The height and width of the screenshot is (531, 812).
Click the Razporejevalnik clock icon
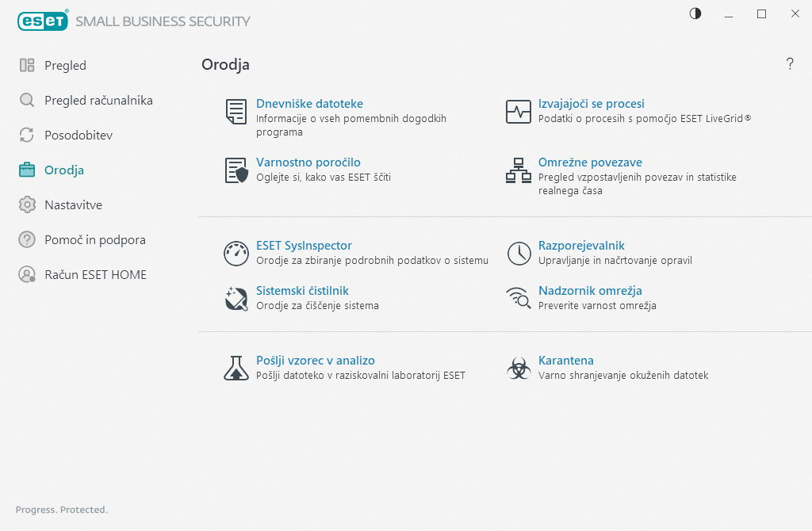click(519, 254)
